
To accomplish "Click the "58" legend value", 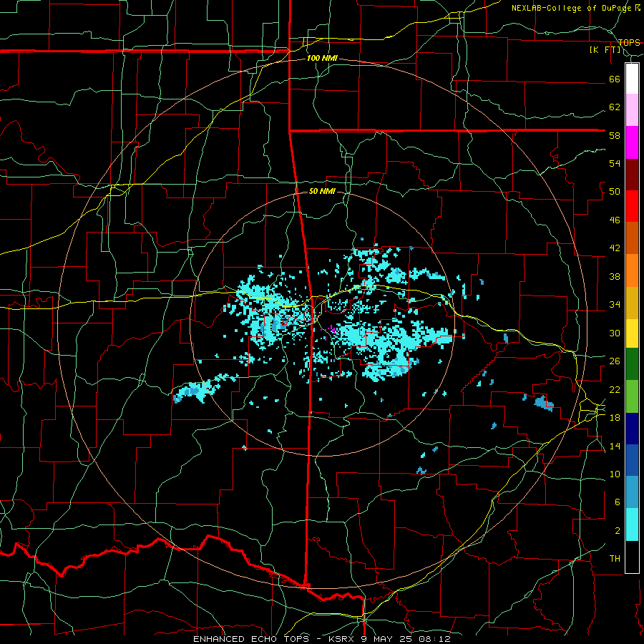I will click(x=615, y=135).
